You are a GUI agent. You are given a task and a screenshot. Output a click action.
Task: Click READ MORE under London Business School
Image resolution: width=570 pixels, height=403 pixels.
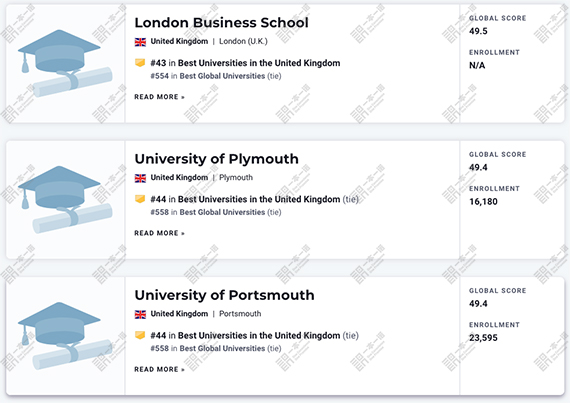pyautogui.click(x=160, y=97)
